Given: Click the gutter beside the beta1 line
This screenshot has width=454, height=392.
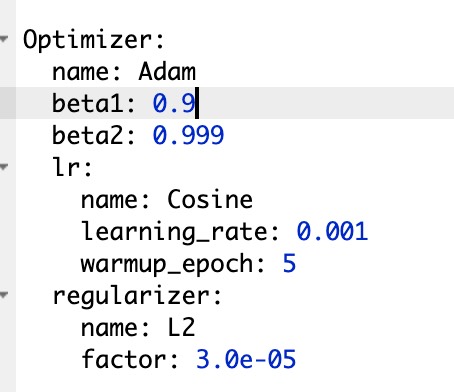Looking at the screenshot, I should (x=8, y=103).
